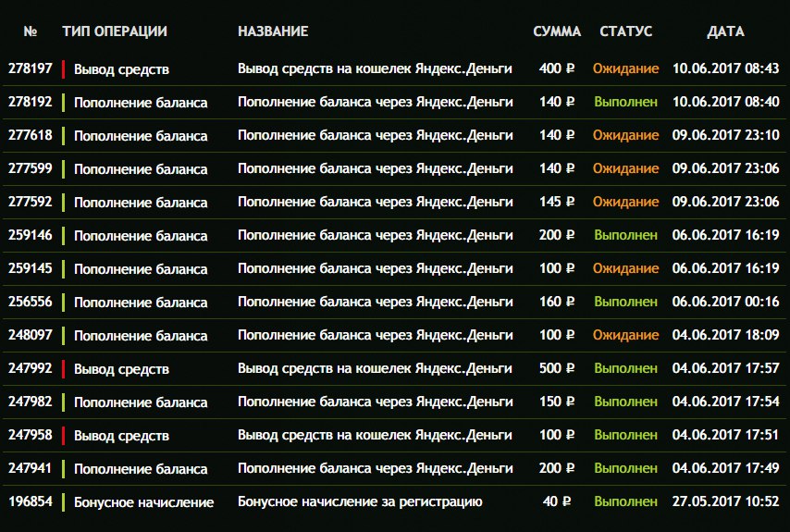790x532 pixels.
Task: Click date 27.05.2017 10:52
Action: tap(725, 501)
